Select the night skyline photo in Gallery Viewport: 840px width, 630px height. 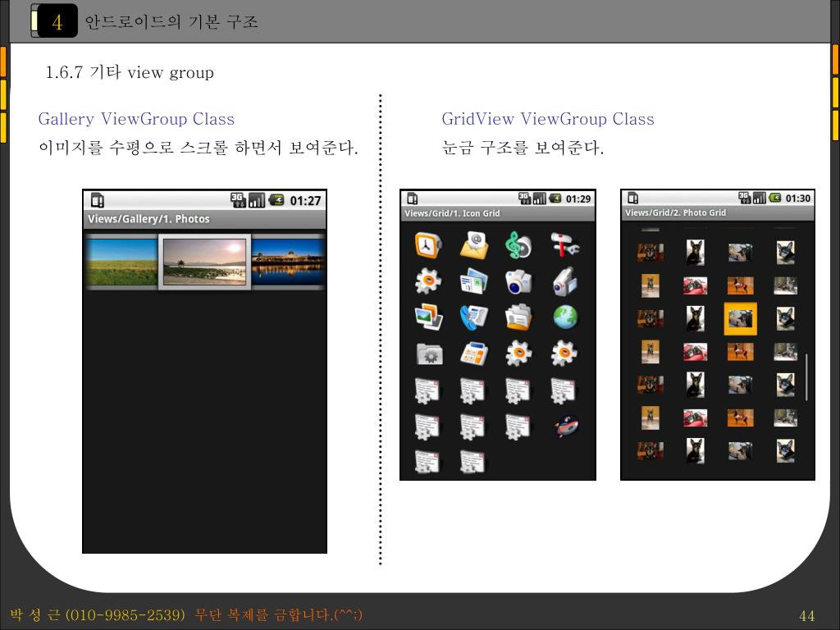[x=288, y=262]
